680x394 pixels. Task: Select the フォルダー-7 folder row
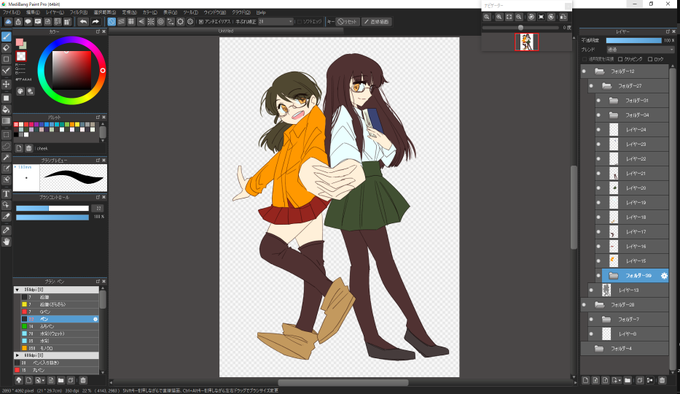(x=628, y=319)
